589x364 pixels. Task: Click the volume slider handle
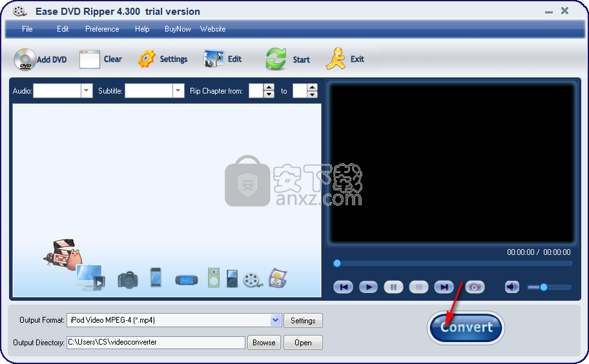click(544, 287)
